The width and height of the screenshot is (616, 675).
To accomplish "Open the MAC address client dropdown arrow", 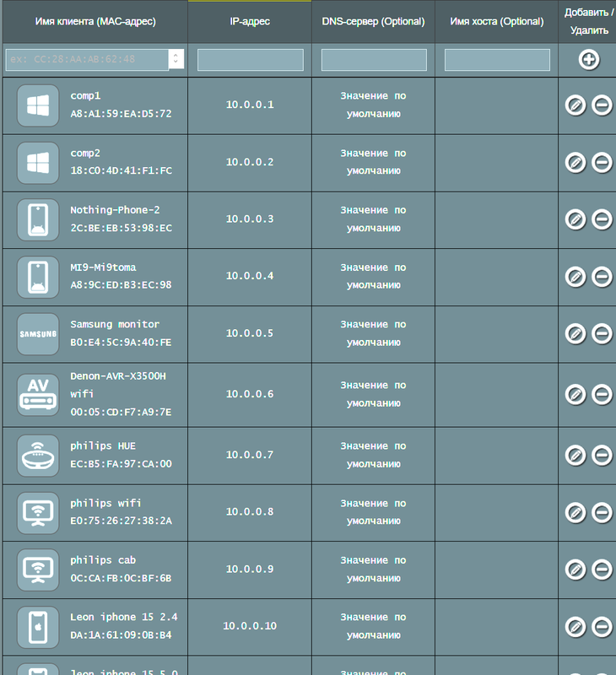I will coord(176,59).
